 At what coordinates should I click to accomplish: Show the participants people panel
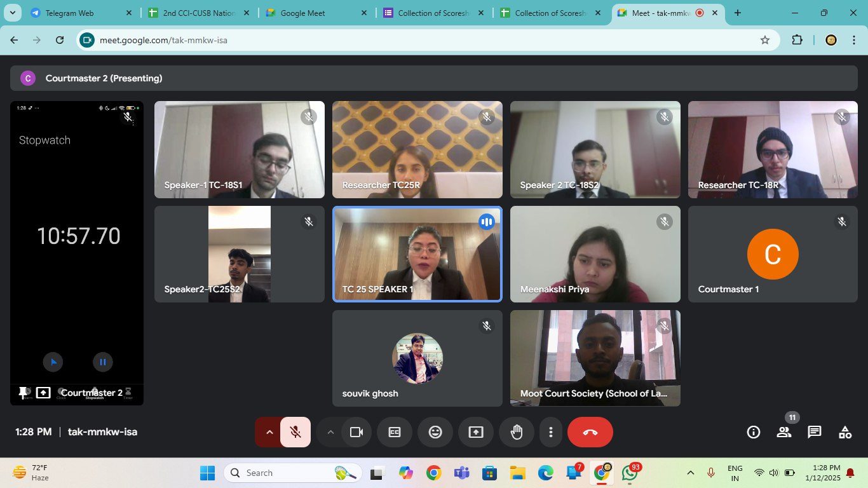[x=783, y=432]
